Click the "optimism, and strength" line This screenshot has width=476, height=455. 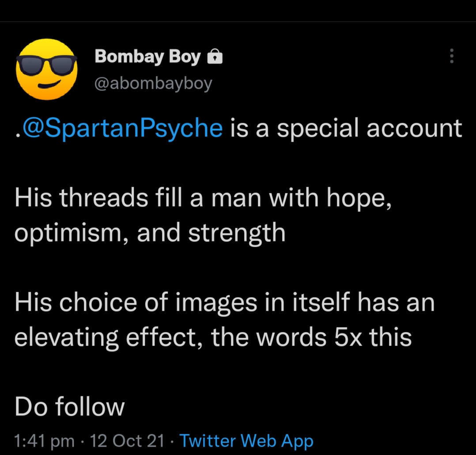click(150, 233)
